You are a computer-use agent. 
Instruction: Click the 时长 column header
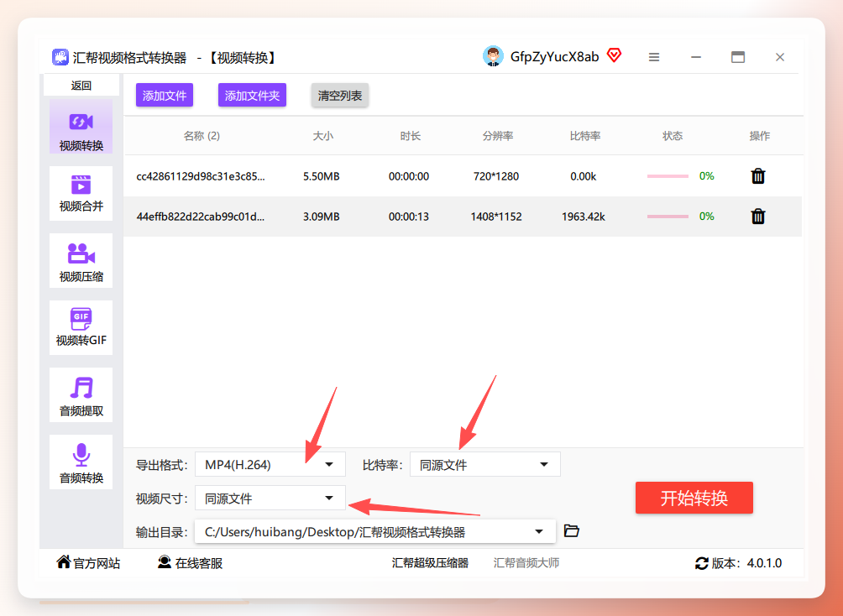tap(411, 136)
